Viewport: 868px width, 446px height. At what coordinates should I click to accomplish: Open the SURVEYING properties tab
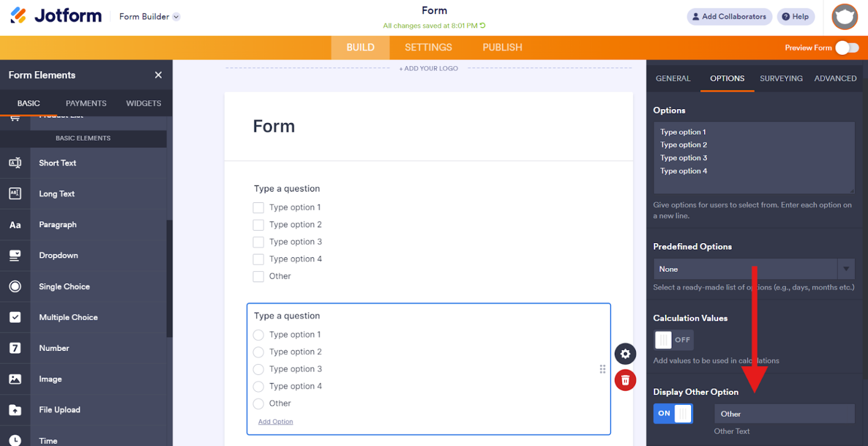click(x=781, y=79)
